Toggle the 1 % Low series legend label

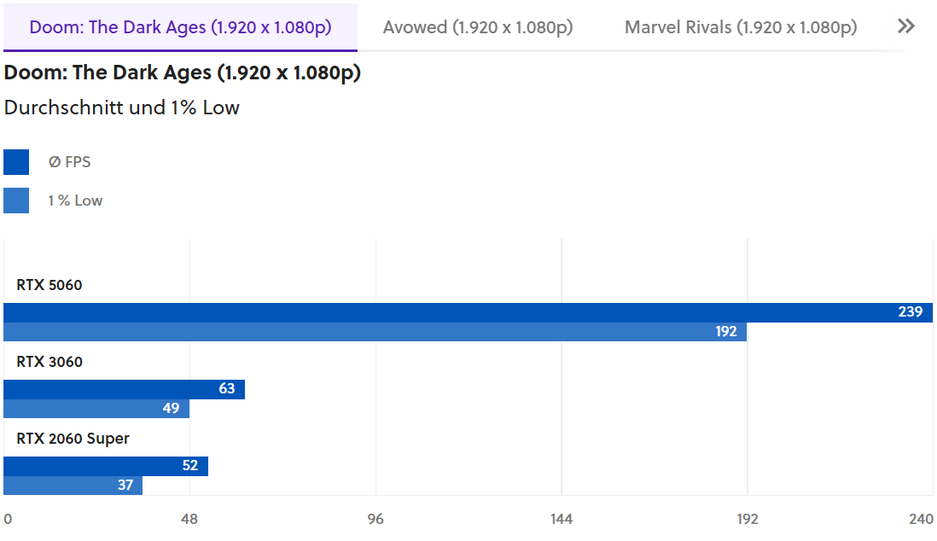tap(75, 201)
